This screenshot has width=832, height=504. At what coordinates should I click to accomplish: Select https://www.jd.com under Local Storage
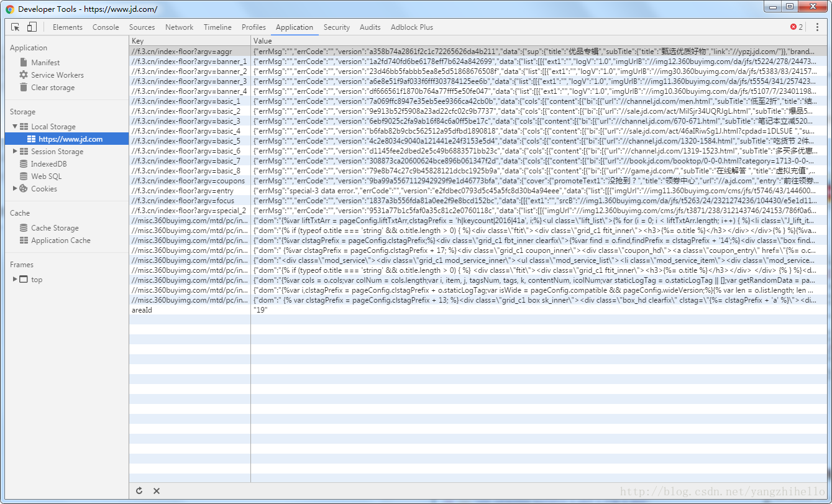click(71, 139)
